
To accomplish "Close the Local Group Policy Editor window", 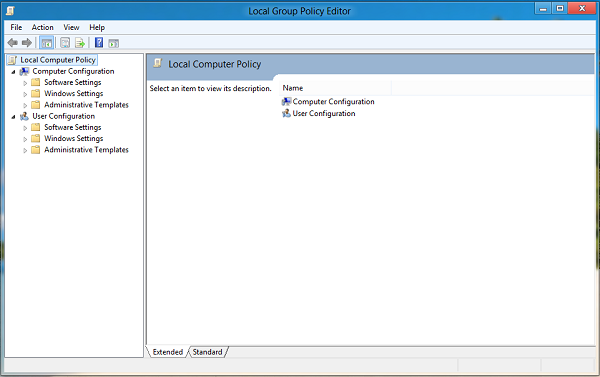I will point(582,8).
